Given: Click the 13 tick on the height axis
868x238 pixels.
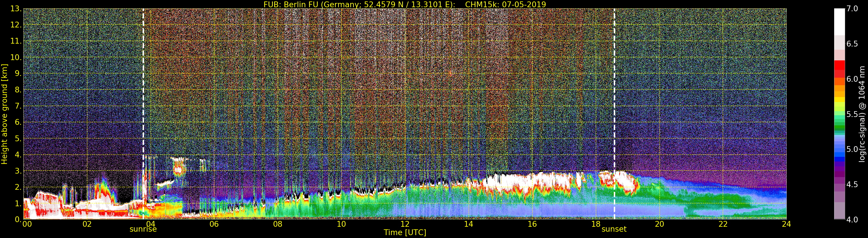Looking at the screenshot, I should 16,9.
